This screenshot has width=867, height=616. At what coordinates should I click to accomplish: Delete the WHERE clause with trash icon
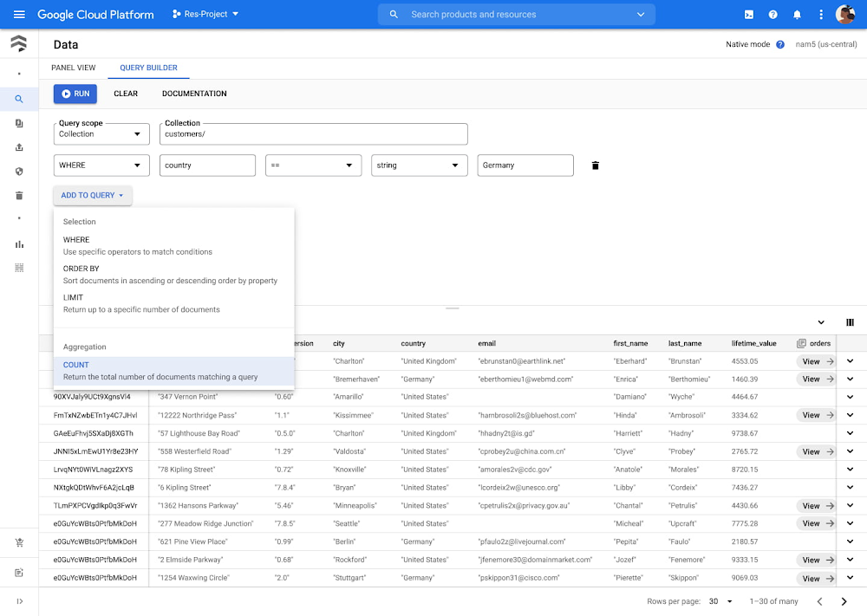tap(595, 165)
